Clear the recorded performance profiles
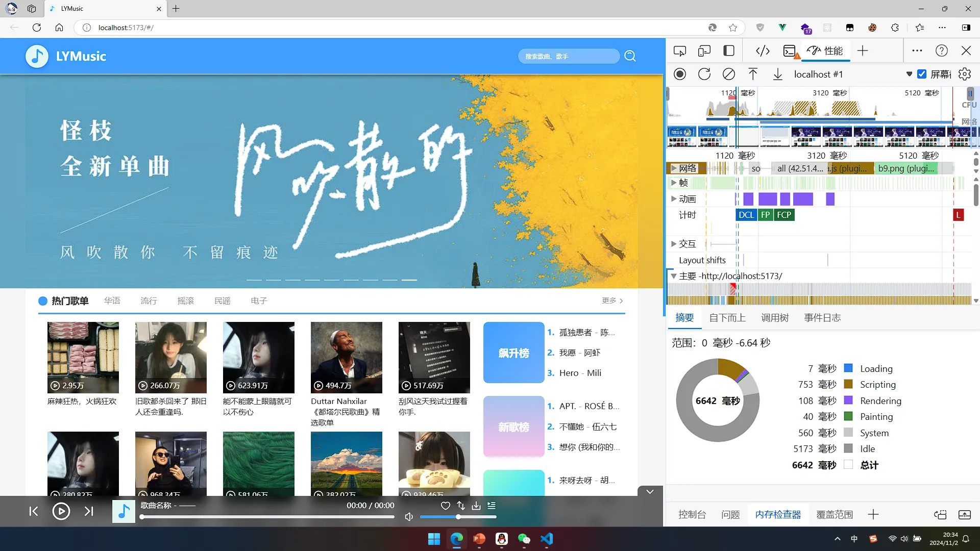Screen dimensions: 980x551 click(x=728, y=74)
